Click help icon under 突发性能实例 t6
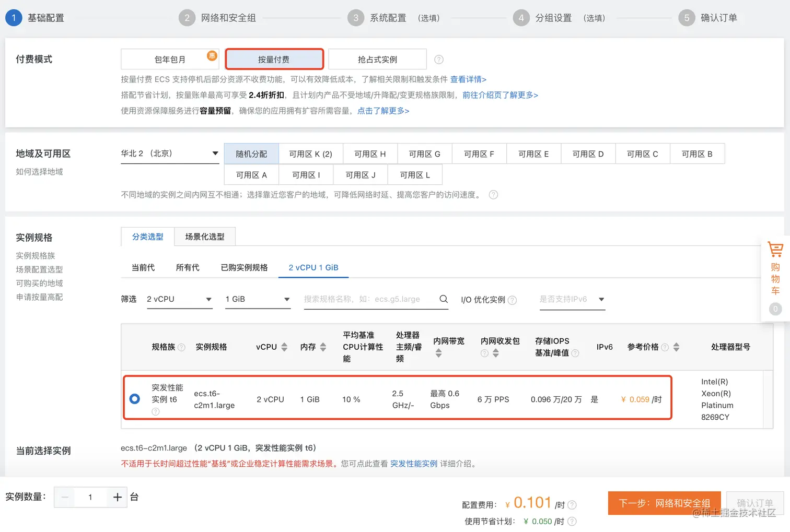Image resolution: width=790 pixels, height=532 pixels. [155, 412]
